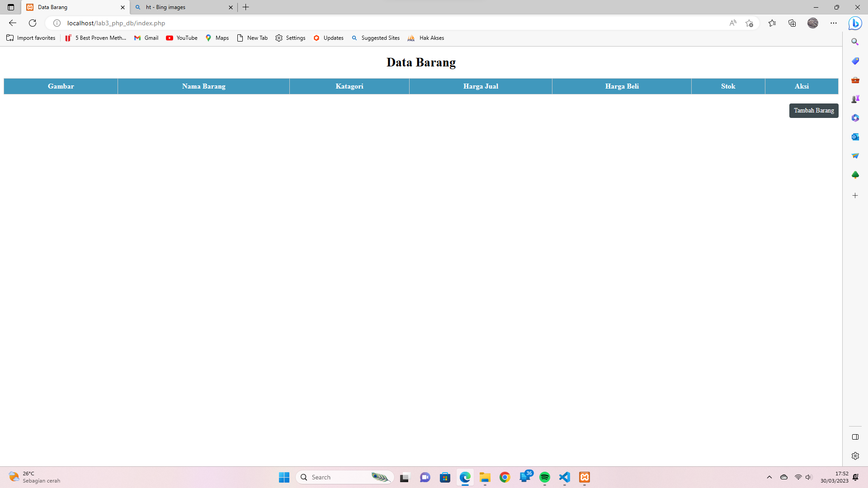Open Gmail from the favorites bar

(x=146, y=38)
